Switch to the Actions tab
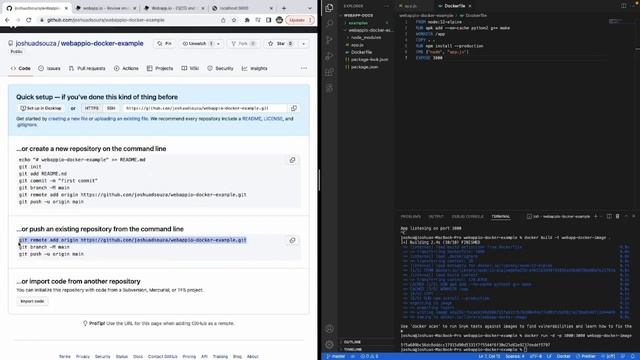The image size is (640, 360). pos(126,68)
